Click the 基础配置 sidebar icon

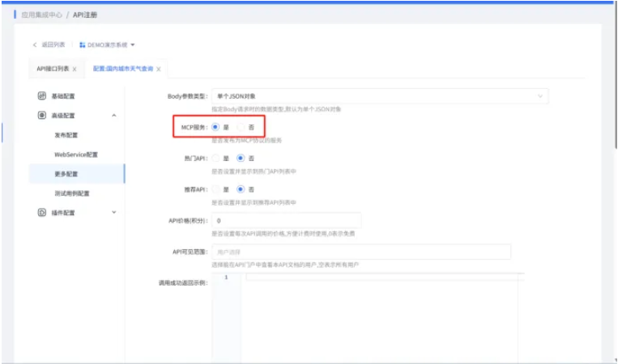click(42, 95)
